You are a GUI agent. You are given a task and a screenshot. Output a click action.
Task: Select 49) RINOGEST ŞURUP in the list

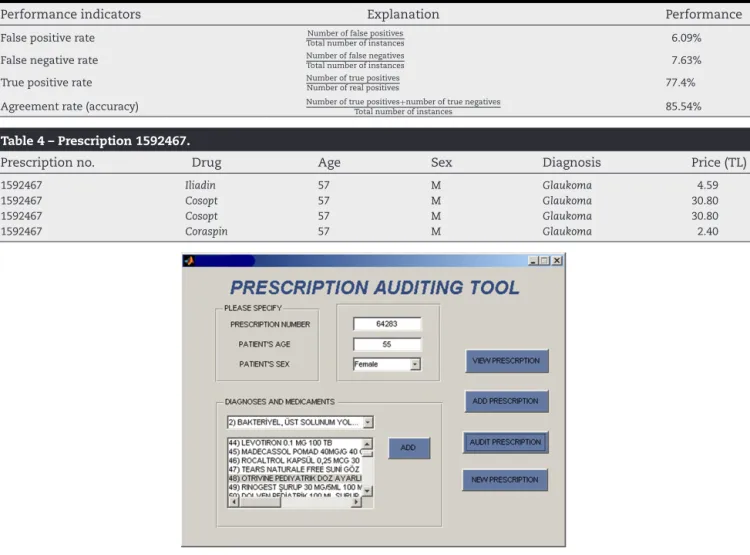(x=295, y=487)
